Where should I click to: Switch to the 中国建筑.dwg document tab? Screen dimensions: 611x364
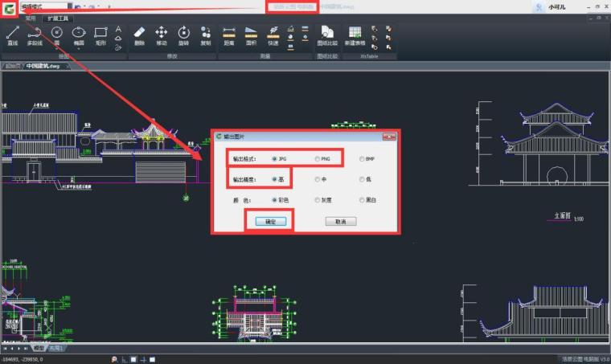pos(44,66)
